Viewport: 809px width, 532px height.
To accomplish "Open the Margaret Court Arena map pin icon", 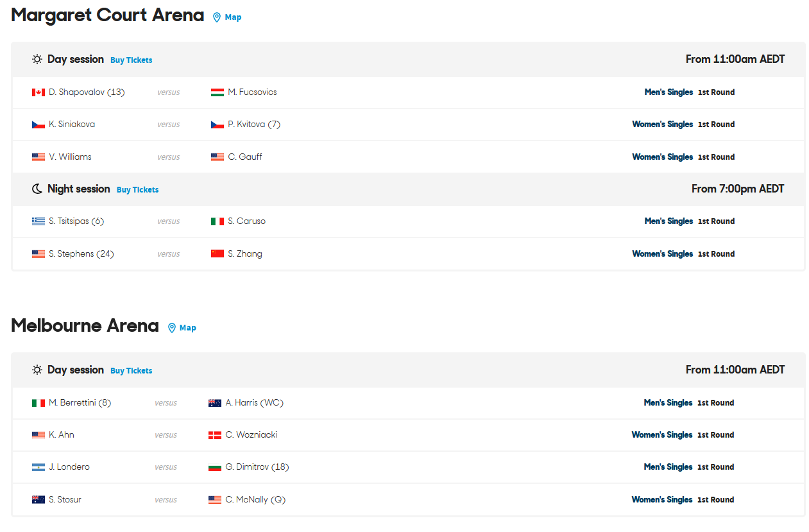I will tap(217, 17).
